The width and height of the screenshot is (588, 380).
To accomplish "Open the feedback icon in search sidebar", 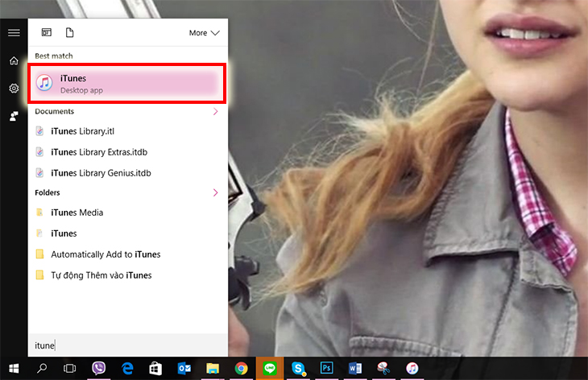I will [14, 116].
